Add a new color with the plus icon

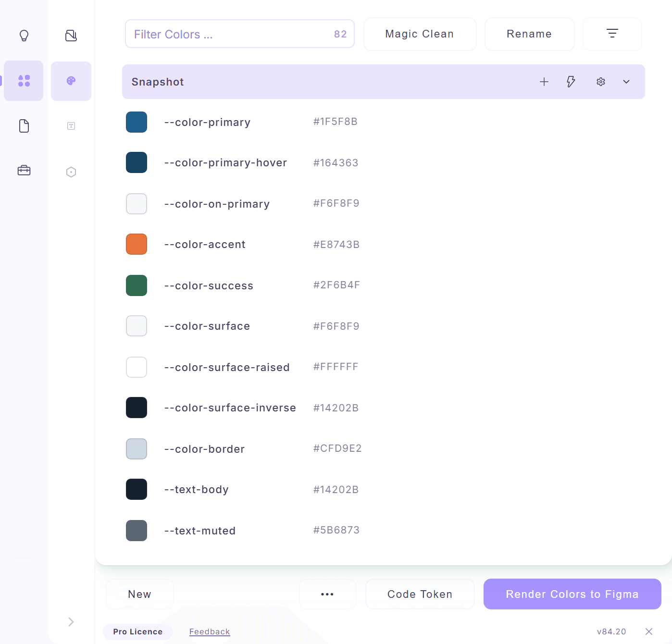point(544,82)
